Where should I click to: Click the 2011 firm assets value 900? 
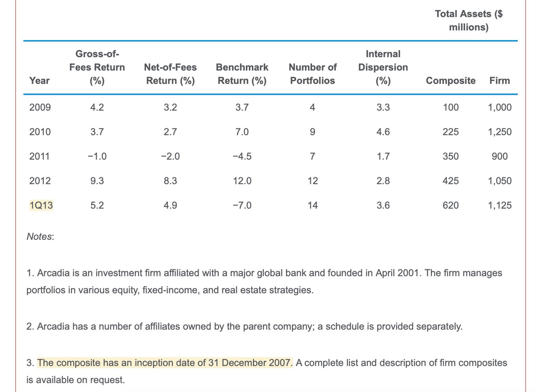(x=500, y=156)
